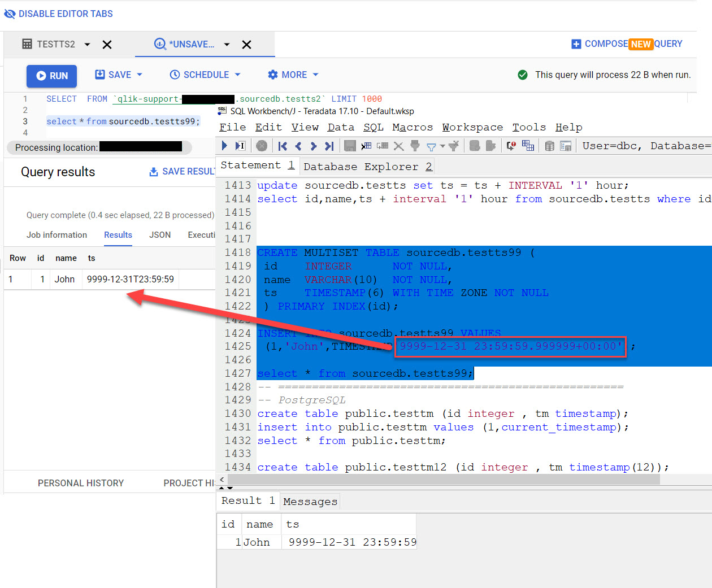Switch to Database Explorer 2 tab
This screenshot has width=712, height=588.
click(x=367, y=167)
